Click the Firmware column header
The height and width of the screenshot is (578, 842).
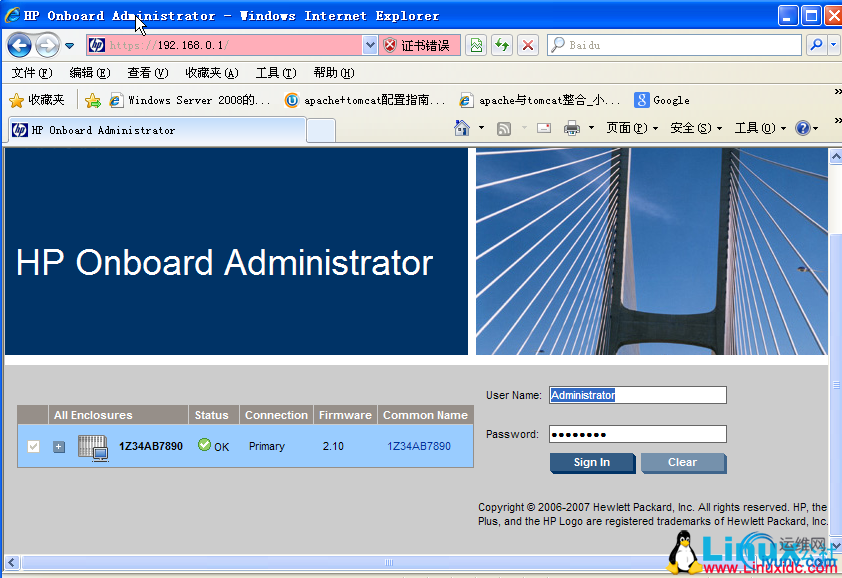345,415
